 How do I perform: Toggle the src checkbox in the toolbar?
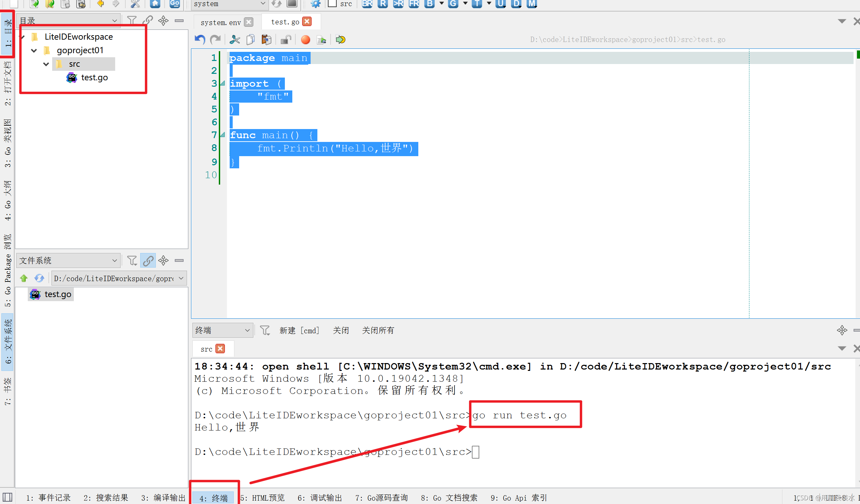click(332, 4)
